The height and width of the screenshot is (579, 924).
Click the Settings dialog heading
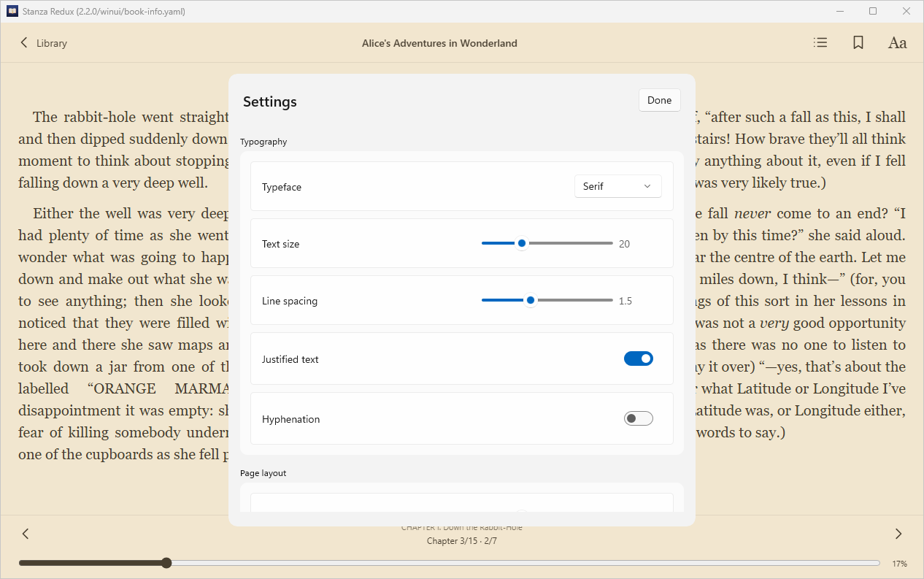[x=270, y=101]
